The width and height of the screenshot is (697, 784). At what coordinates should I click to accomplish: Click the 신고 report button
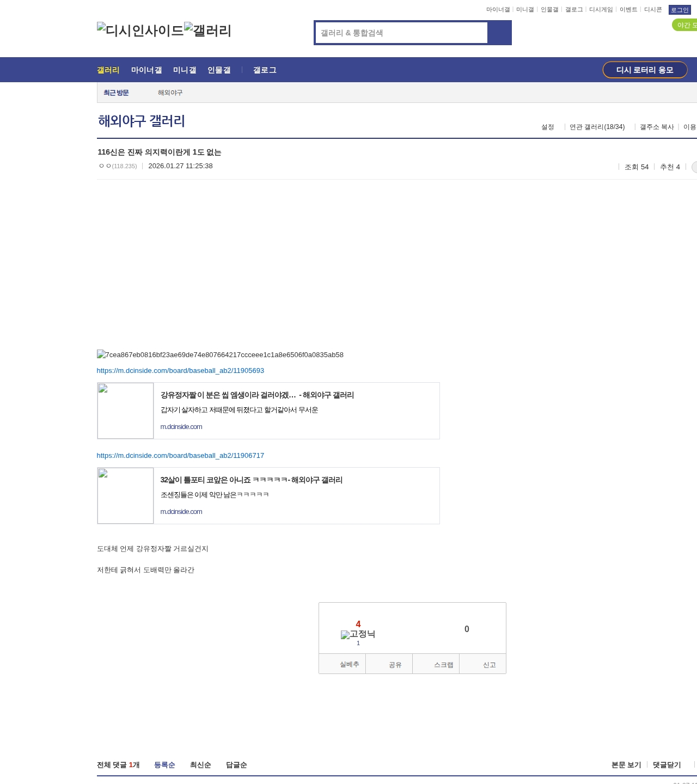[482, 664]
